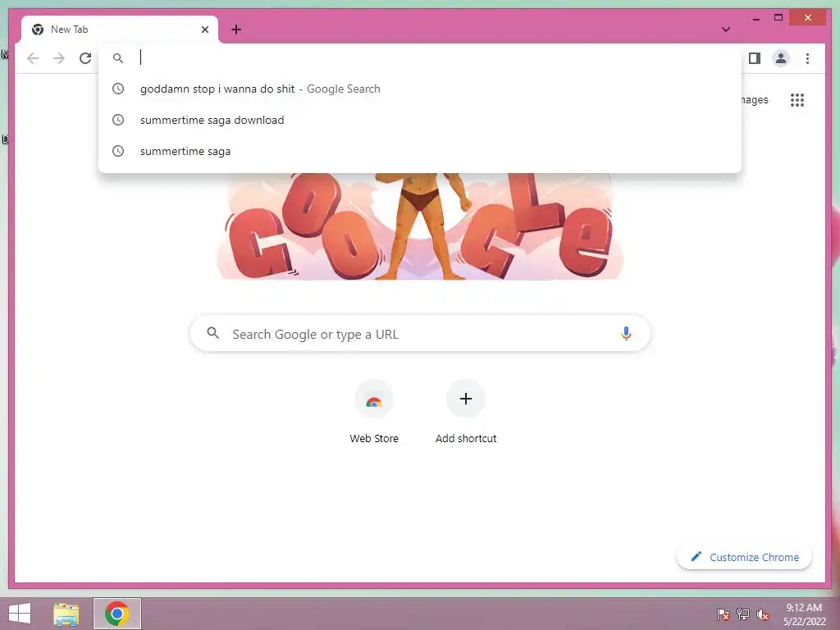Start voice search with microphone icon

point(626,333)
